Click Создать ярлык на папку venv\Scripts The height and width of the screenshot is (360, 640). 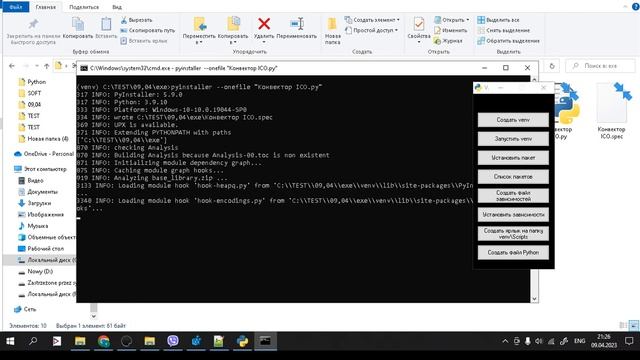(513, 233)
